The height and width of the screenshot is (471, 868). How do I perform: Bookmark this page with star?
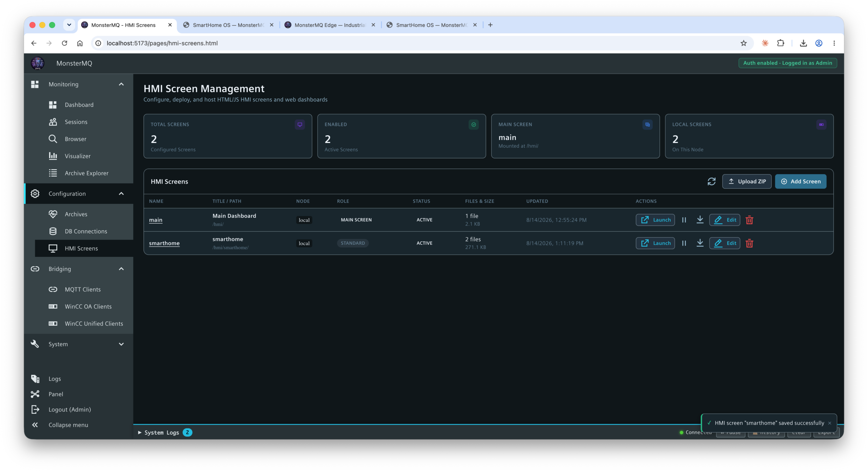coord(743,43)
